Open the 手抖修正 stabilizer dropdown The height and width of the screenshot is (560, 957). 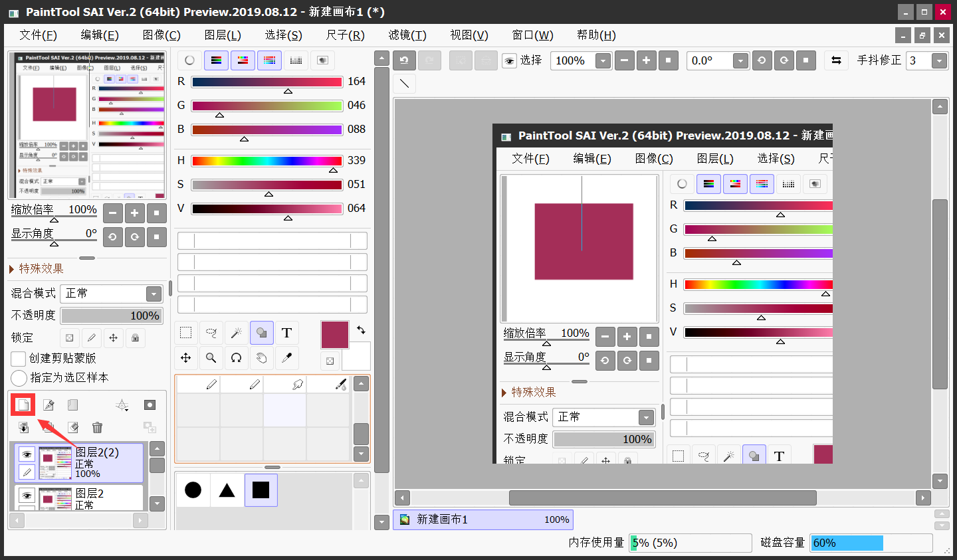tap(939, 61)
